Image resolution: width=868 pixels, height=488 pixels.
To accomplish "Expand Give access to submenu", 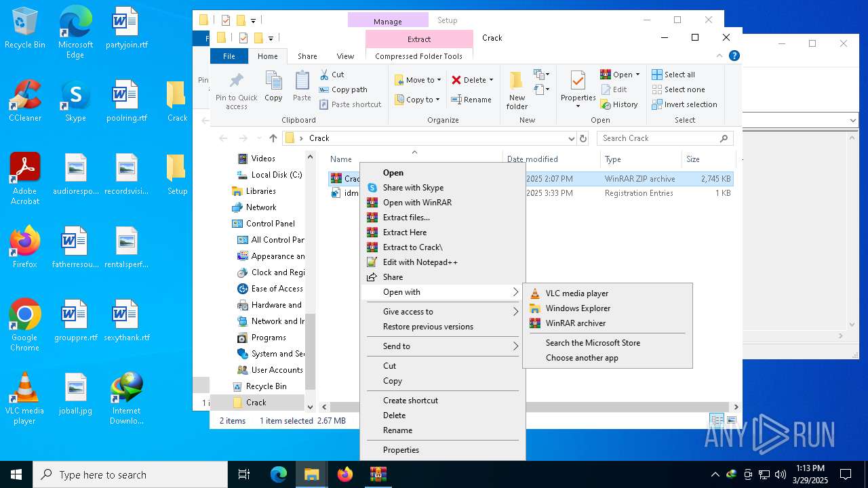I will (x=443, y=312).
